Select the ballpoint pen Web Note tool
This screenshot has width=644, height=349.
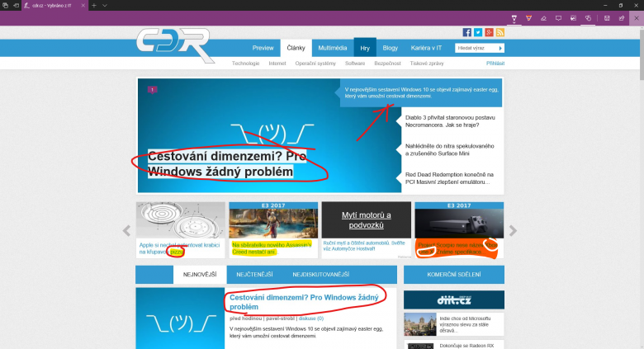coord(514,18)
